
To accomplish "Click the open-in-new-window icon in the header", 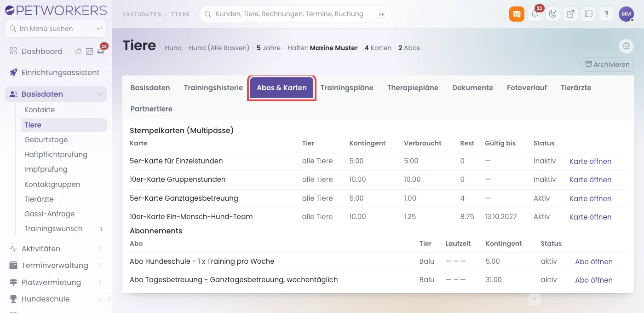I will (x=570, y=14).
